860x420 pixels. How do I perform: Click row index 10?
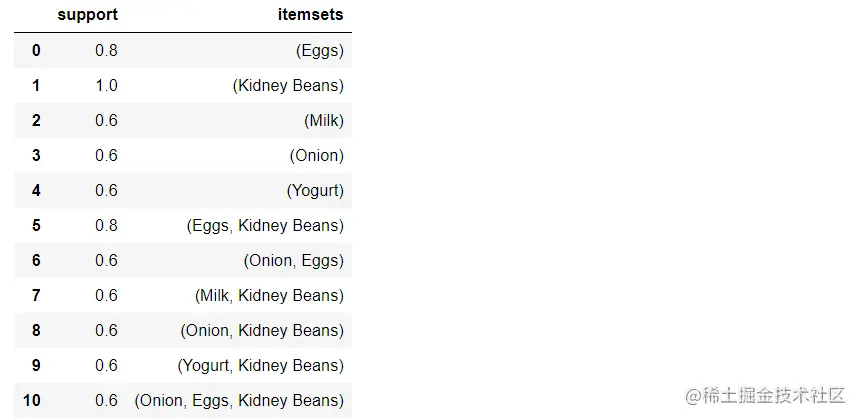(32, 400)
